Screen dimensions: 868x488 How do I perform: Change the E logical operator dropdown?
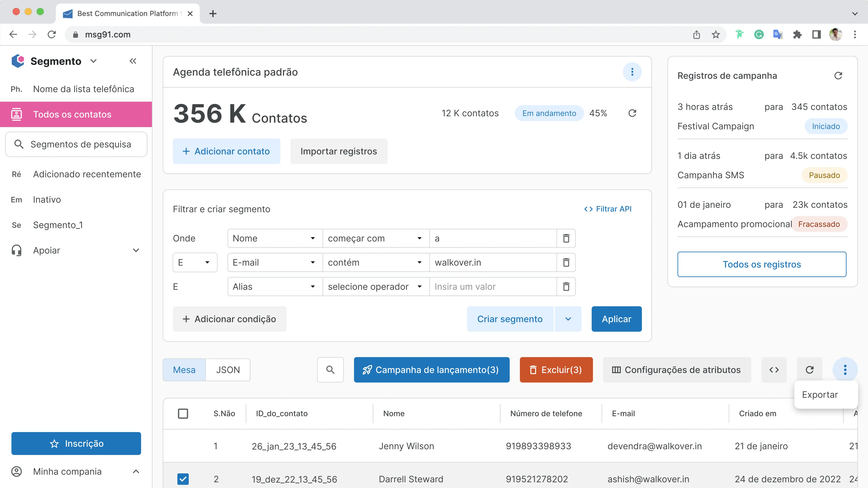(x=195, y=262)
